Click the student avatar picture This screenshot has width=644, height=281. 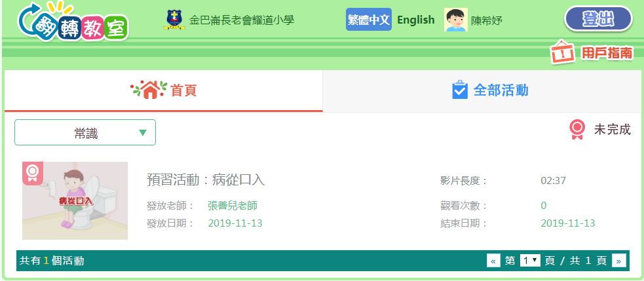tap(456, 20)
